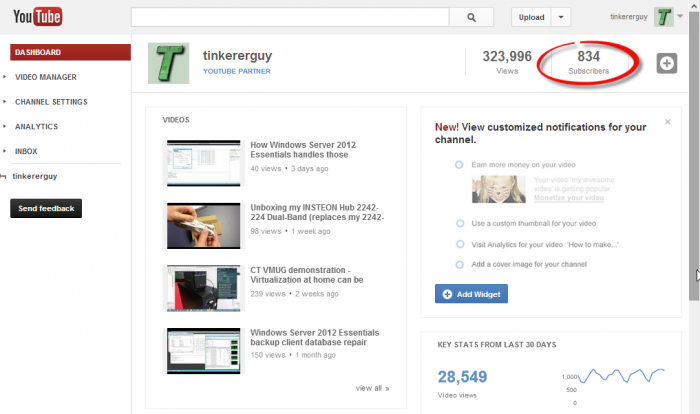
Task: Click the 28,549 video views figure
Action: (462, 376)
